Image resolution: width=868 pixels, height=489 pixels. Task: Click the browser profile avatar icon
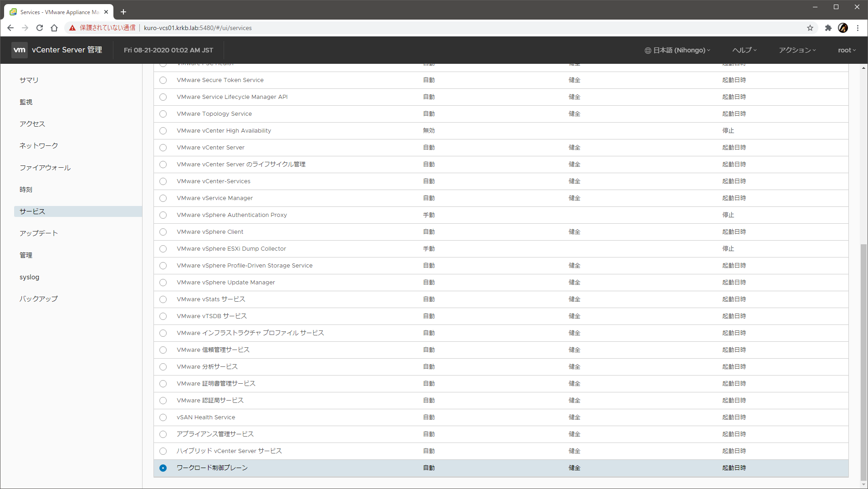[x=843, y=28]
